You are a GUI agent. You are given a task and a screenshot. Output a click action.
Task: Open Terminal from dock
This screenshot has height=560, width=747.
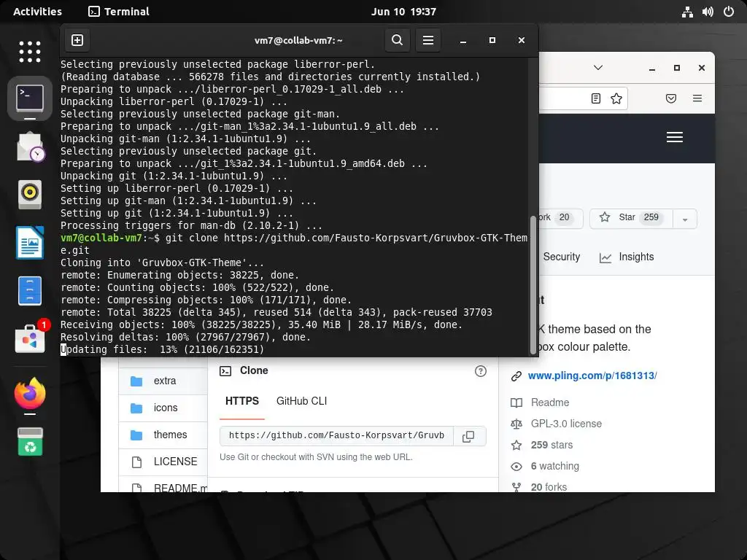(x=29, y=98)
